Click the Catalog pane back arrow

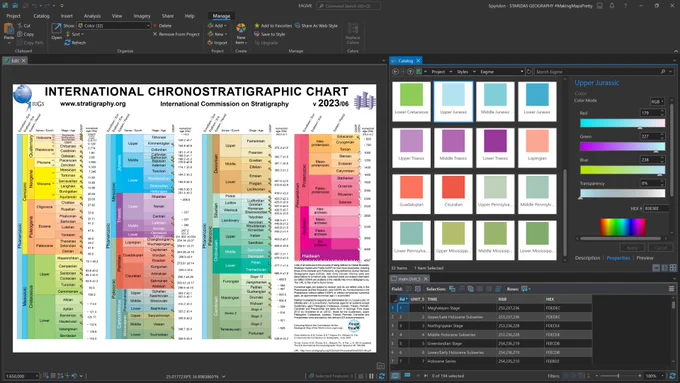point(396,72)
